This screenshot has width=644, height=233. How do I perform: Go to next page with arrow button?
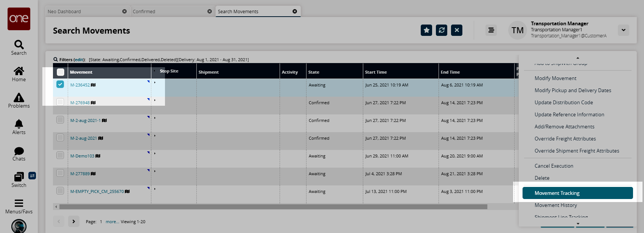(74, 221)
